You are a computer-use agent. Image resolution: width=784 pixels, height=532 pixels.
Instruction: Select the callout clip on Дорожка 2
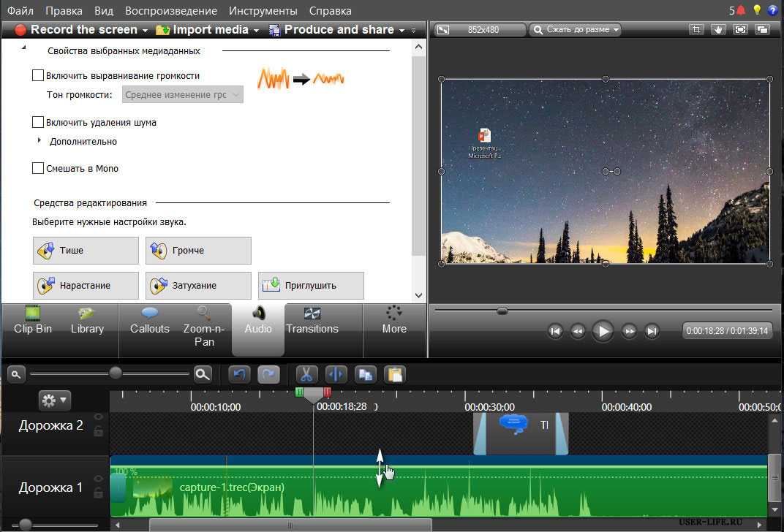521,433
